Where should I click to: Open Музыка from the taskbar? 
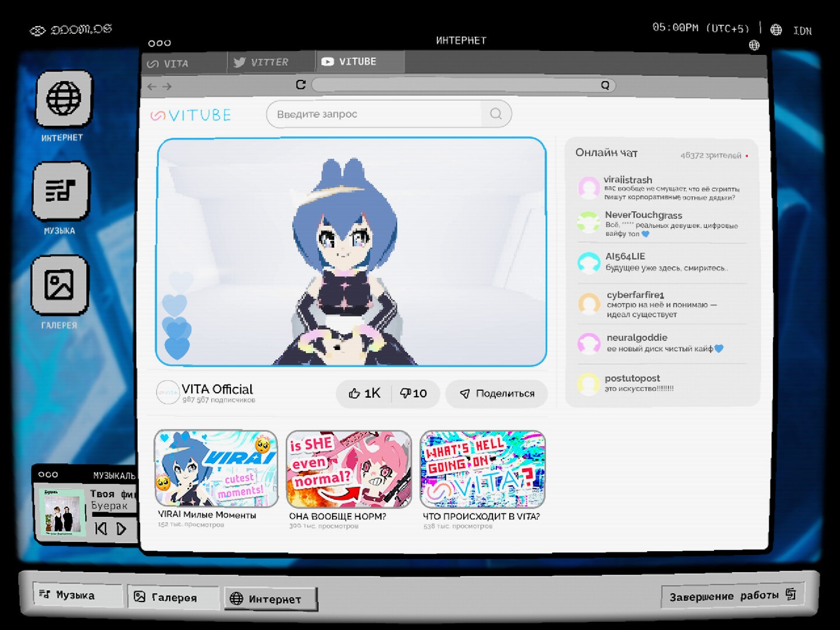[x=76, y=595]
